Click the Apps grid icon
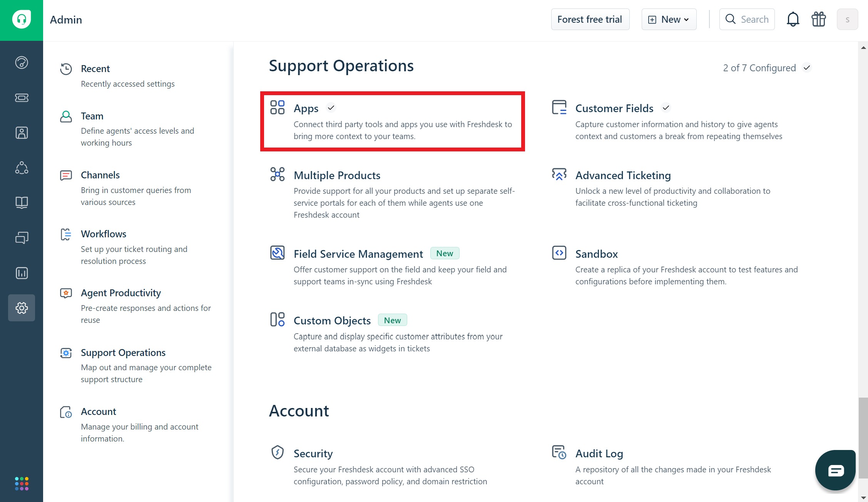 tap(277, 107)
